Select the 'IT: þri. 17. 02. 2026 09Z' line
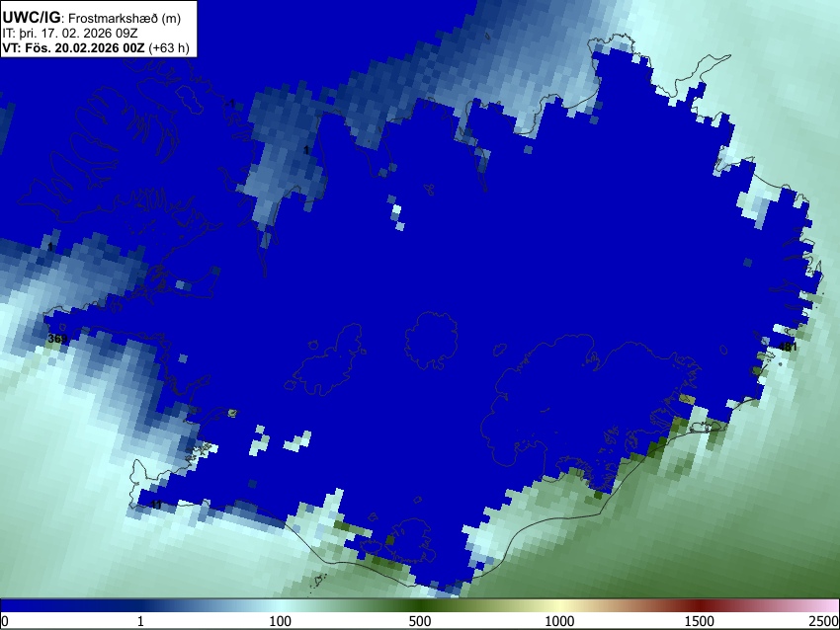The width and height of the screenshot is (840, 630). [x=69, y=34]
